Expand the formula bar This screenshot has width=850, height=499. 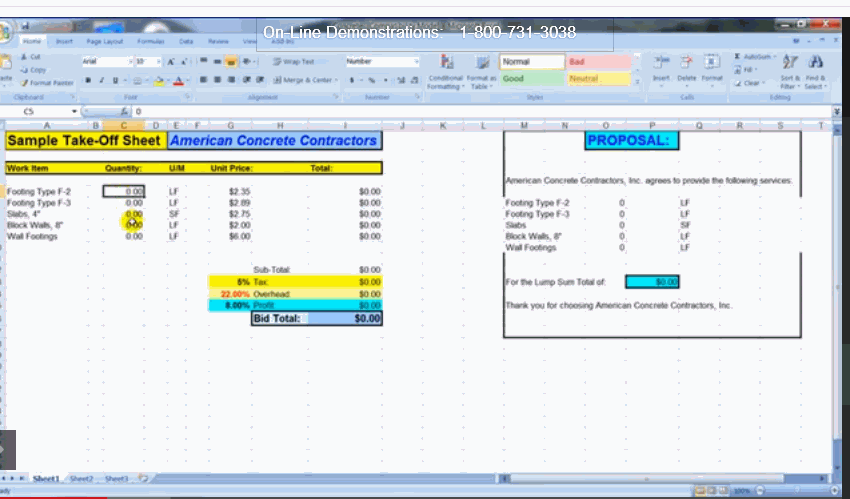836,111
